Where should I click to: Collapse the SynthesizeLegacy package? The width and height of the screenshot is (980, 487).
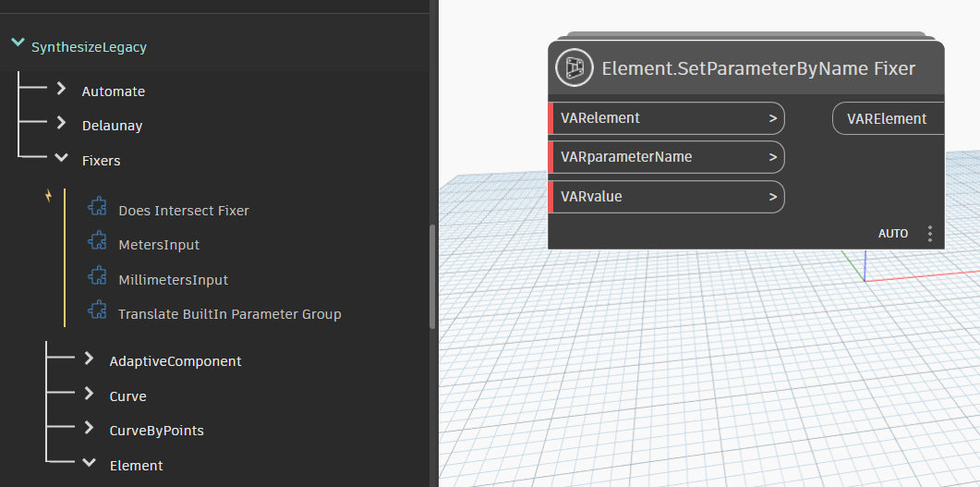pyautogui.click(x=18, y=43)
